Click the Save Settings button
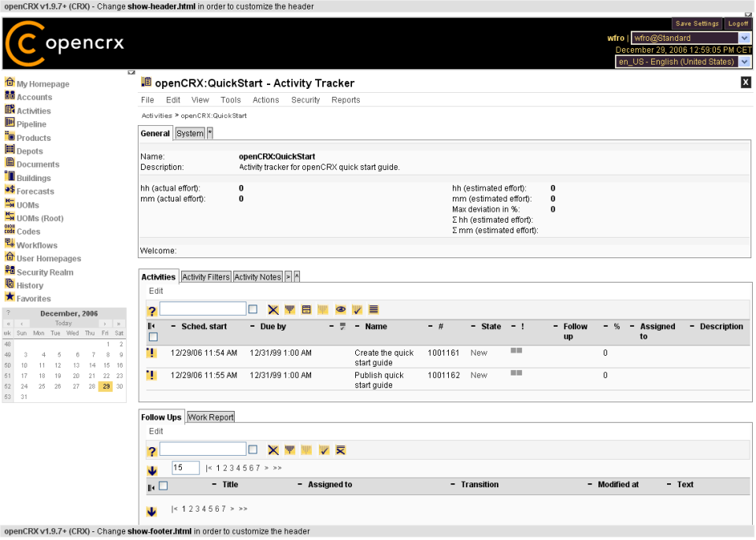This screenshot has width=756, height=540. point(697,24)
